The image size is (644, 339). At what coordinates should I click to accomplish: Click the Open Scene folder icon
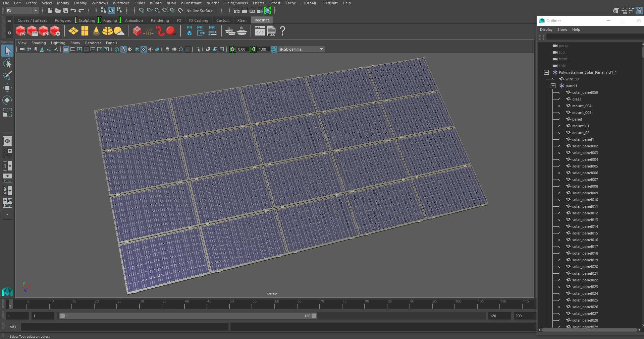[x=58, y=11]
